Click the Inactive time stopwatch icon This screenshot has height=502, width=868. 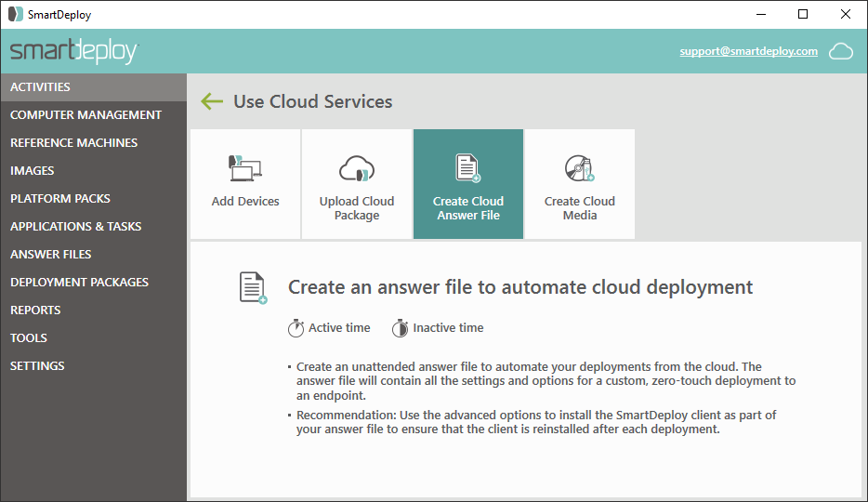(400, 328)
